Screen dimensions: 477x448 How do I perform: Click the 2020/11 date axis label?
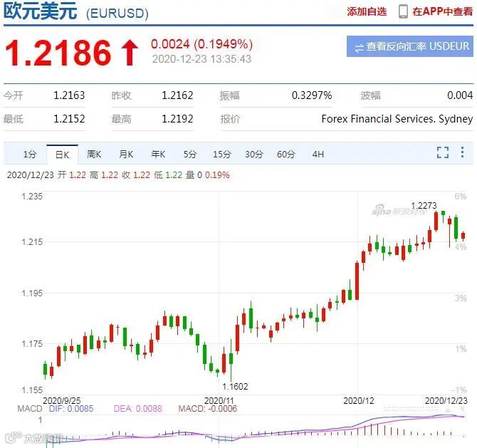[219, 400]
